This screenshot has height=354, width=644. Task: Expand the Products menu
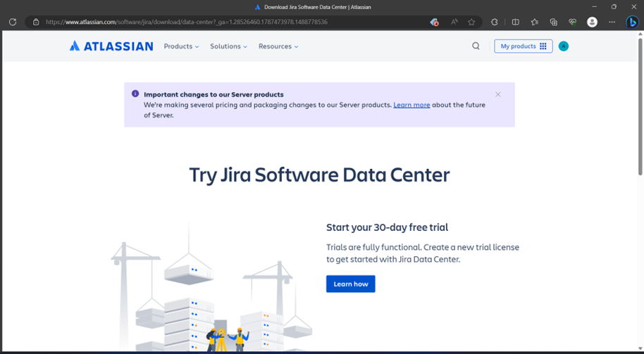click(181, 46)
